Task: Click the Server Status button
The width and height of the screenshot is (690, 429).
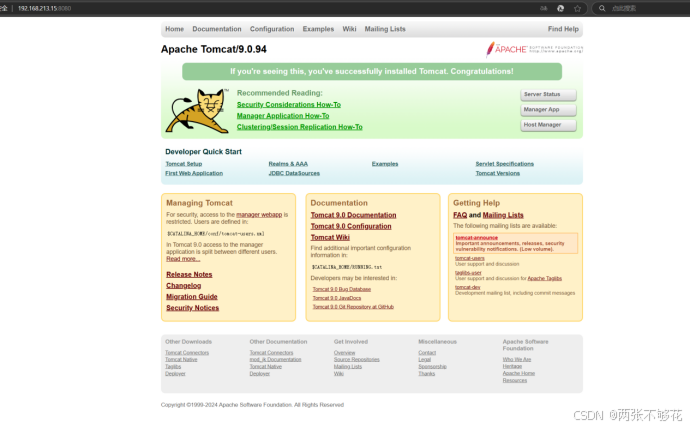Action: click(x=548, y=95)
